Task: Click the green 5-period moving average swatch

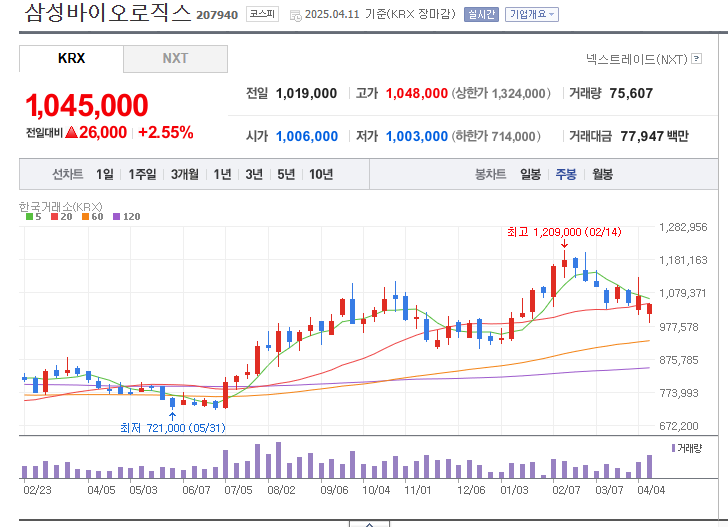Action: pos(29,216)
